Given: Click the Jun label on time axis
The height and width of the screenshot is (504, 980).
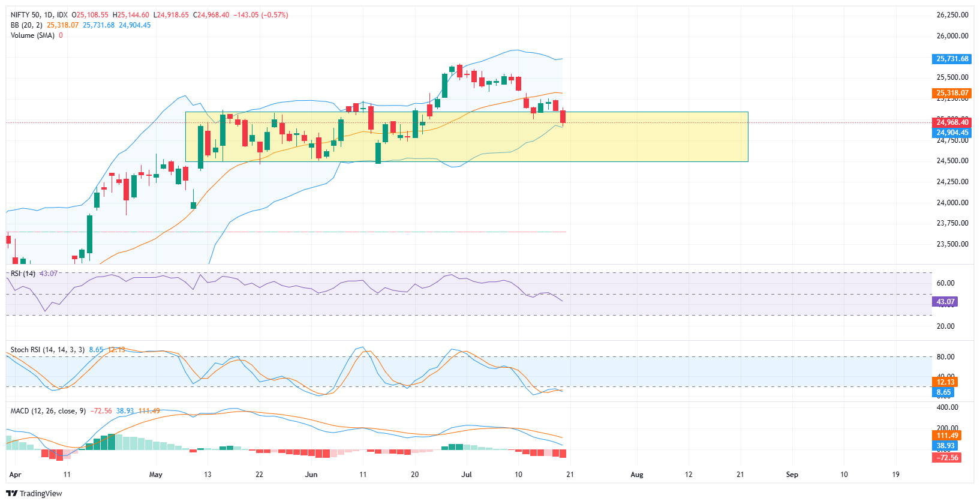Looking at the screenshot, I should pos(311,475).
